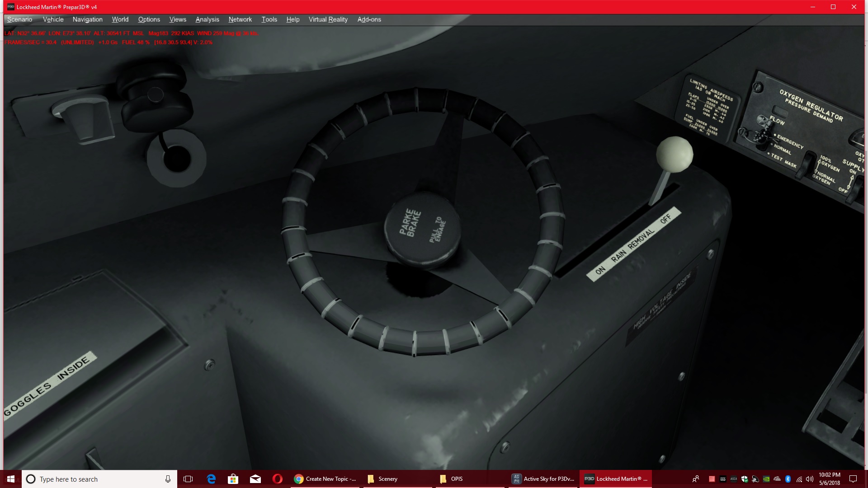
Task: Expand the Views menu
Action: (x=177, y=19)
